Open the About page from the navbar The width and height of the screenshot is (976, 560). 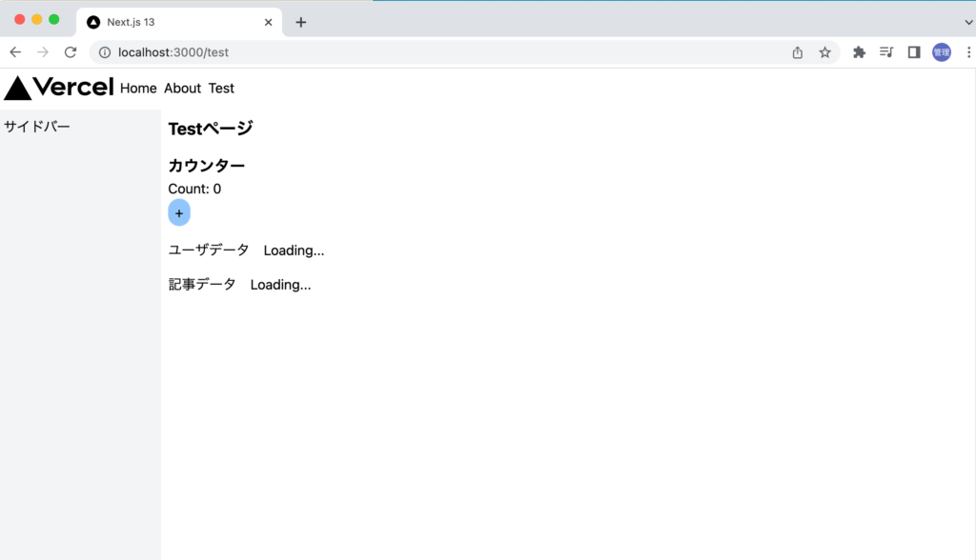(x=182, y=88)
